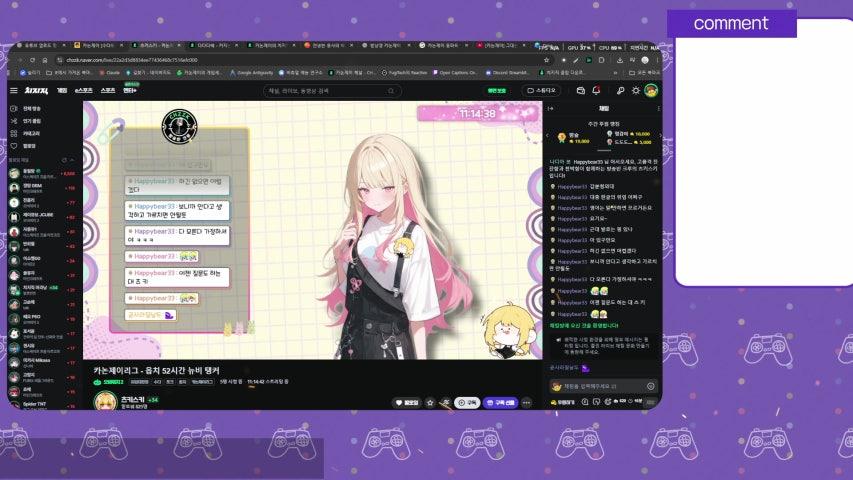Screen dimensions: 853x480
Task: Open the Mikasa channel in sidebar
Action: tap(42, 362)
